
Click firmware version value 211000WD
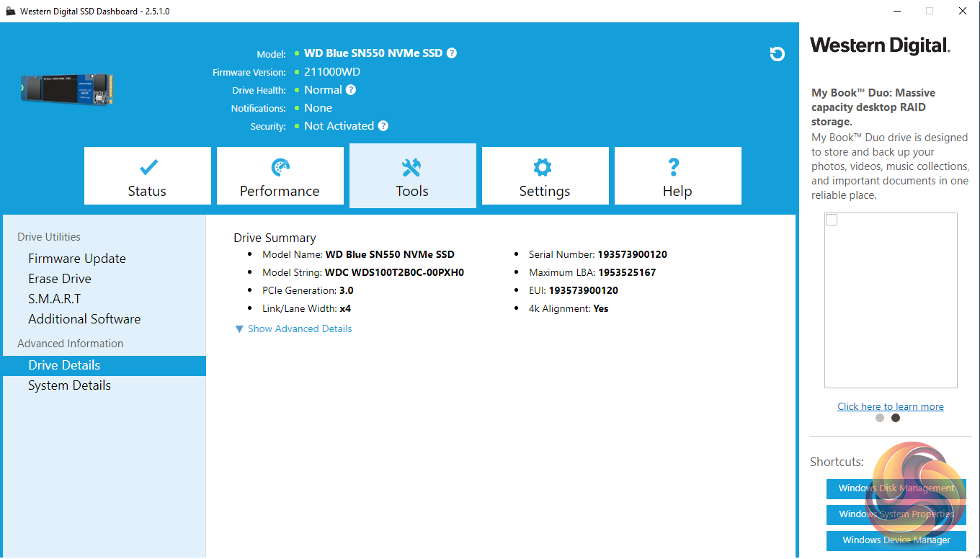coord(332,72)
